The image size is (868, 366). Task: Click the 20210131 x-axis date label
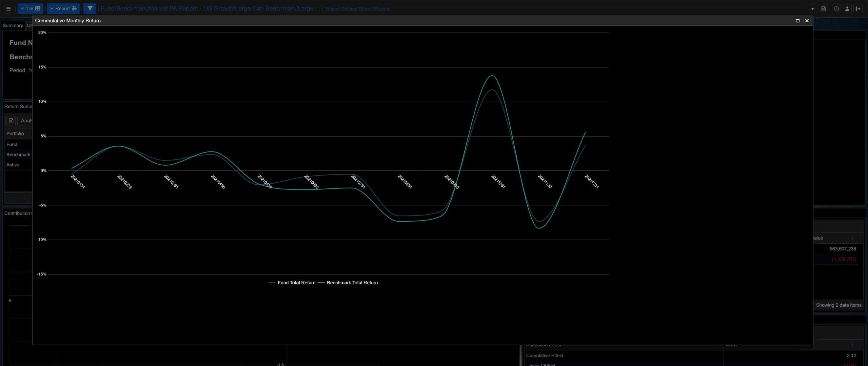pyautogui.click(x=78, y=182)
